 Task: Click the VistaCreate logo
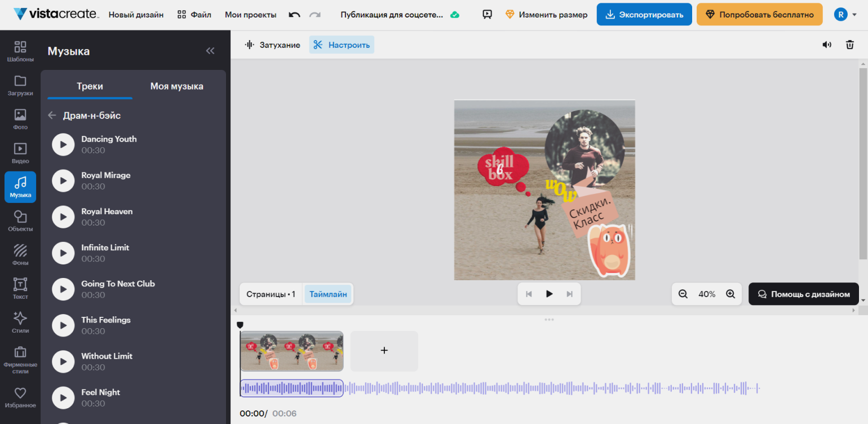coord(56,14)
